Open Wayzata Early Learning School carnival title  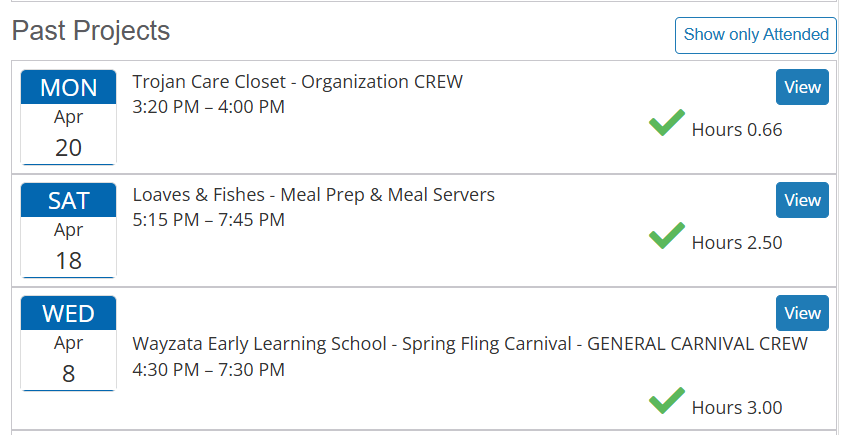click(470, 344)
